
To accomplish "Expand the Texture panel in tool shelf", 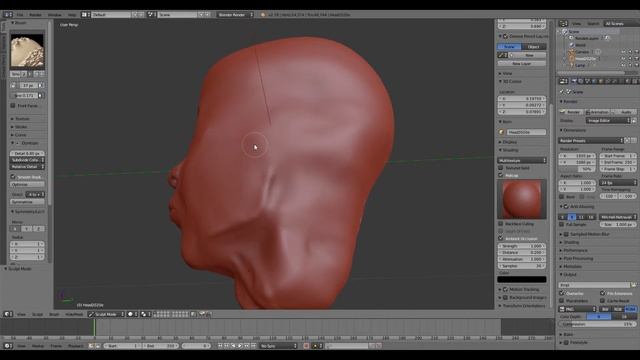I will point(22,119).
